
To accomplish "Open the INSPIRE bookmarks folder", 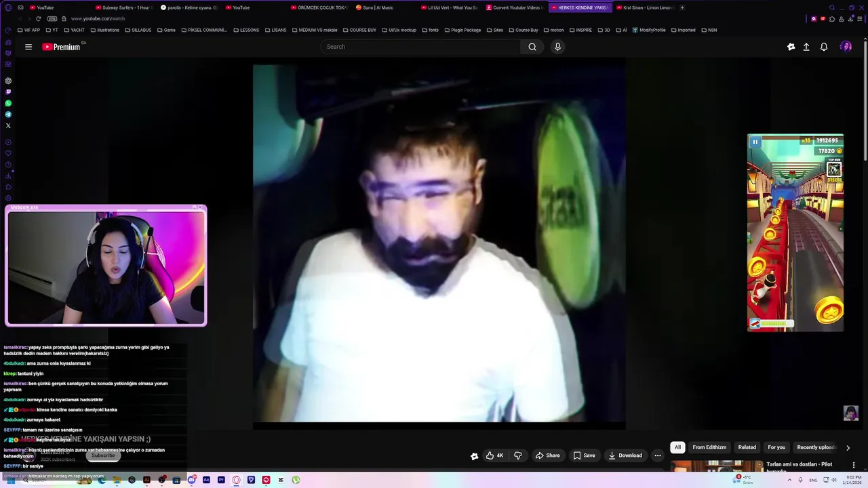I will click(580, 30).
